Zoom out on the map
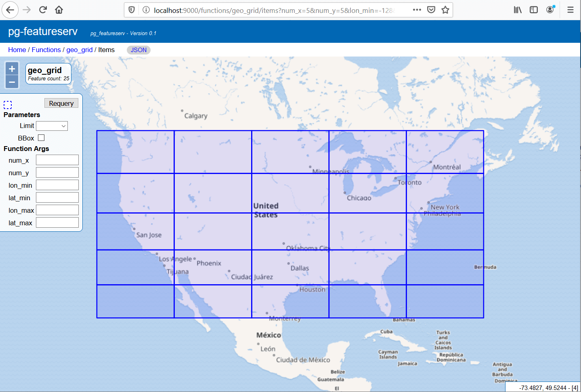The image size is (581, 392). (x=12, y=82)
